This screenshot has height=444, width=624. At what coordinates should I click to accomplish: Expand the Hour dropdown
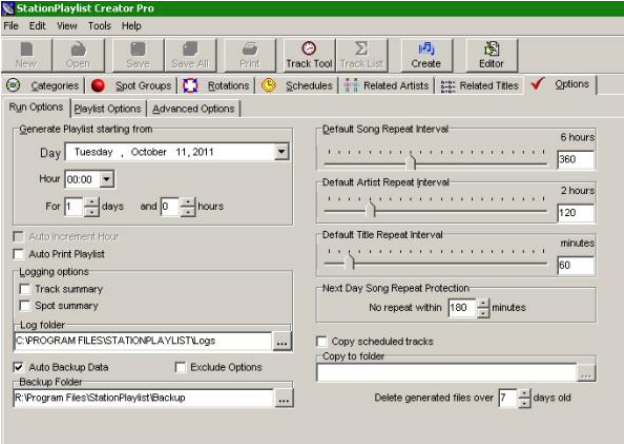pyautogui.click(x=106, y=179)
